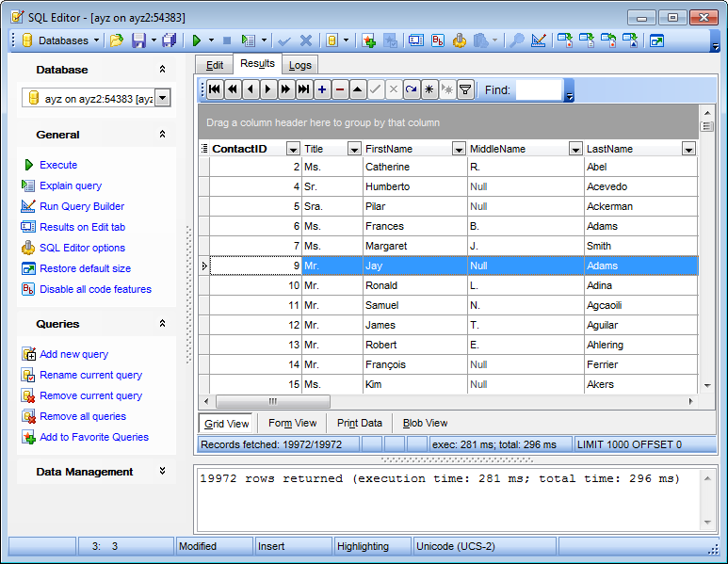This screenshot has height=564, width=728.
Task: Click the refresh data curved arrow button
Action: pos(412,89)
